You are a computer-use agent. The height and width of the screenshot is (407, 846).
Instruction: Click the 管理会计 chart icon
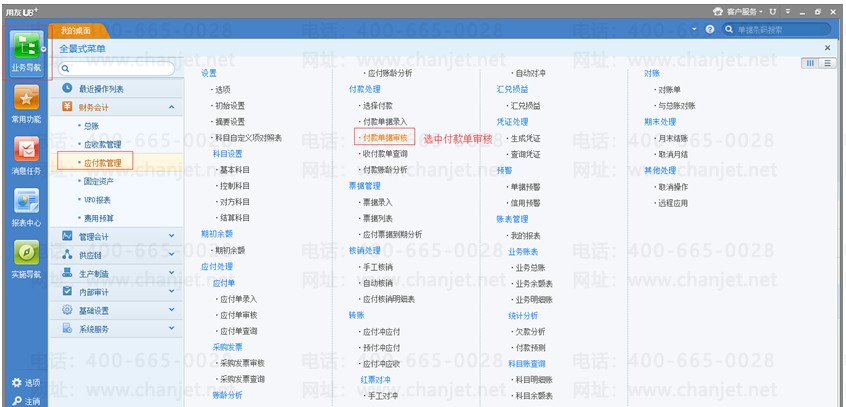point(67,236)
